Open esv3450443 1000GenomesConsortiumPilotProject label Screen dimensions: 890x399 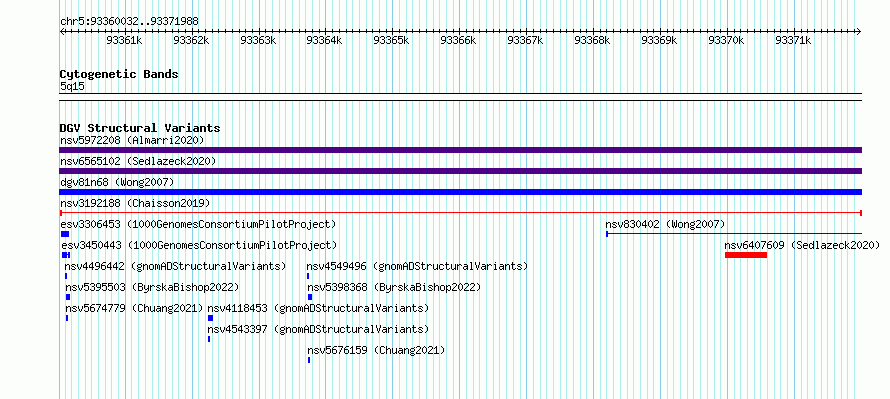[199, 245]
